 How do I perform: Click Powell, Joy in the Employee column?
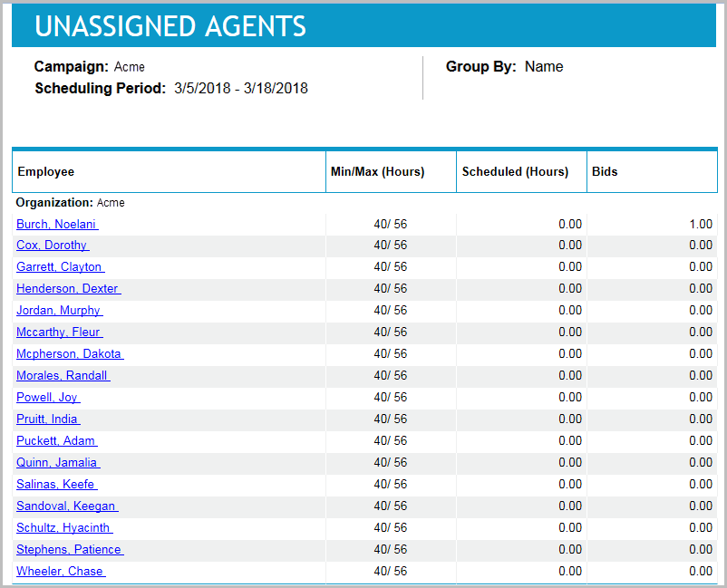47,398
